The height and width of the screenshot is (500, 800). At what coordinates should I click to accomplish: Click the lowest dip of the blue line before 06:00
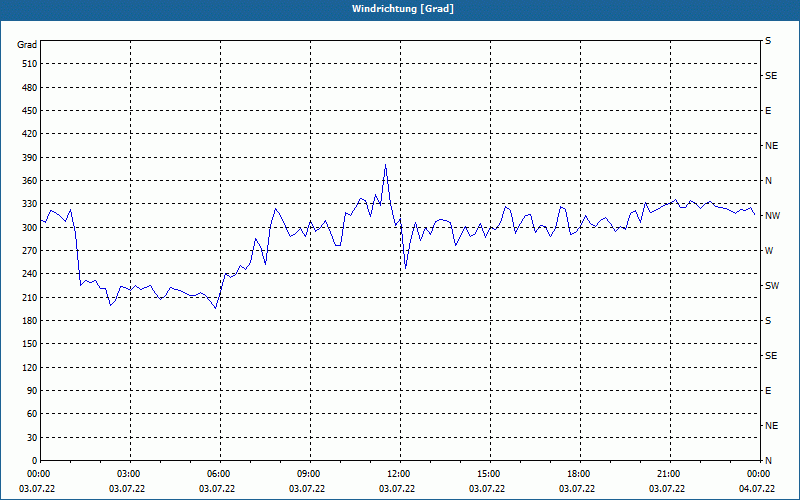point(216,308)
